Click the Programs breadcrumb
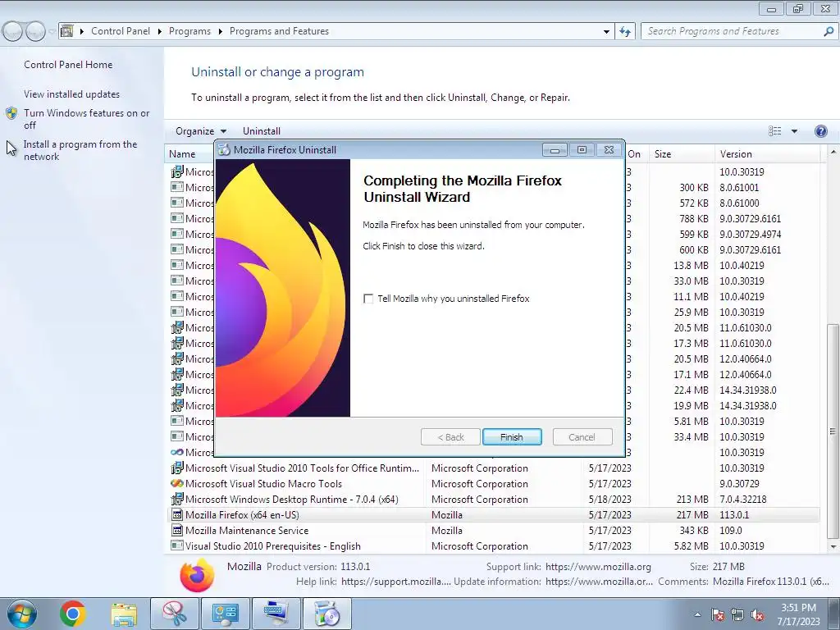Image resolution: width=840 pixels, height=630 pixels. click(x=189, y=31)
